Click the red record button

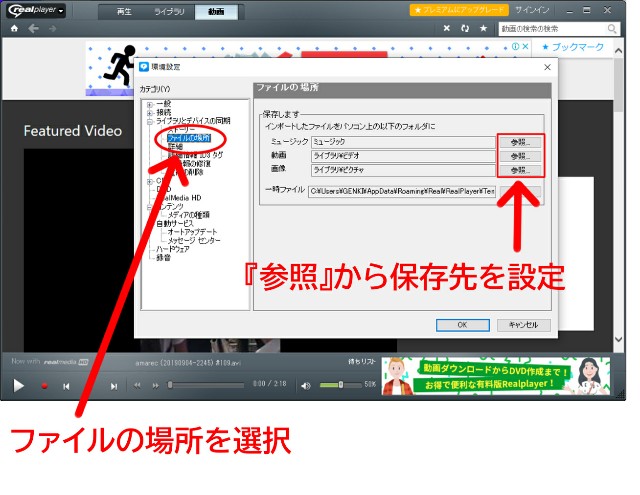click(44, 386)
